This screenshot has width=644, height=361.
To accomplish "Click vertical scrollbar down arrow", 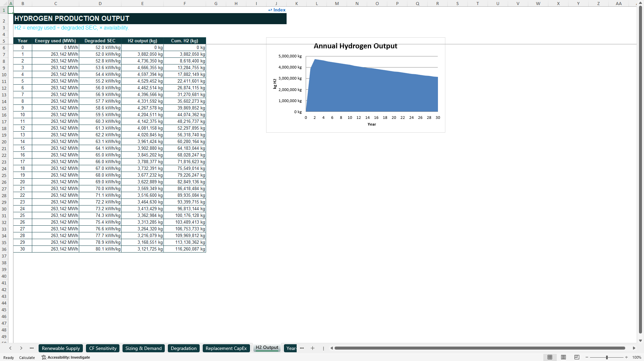I will tap(640, 341).
